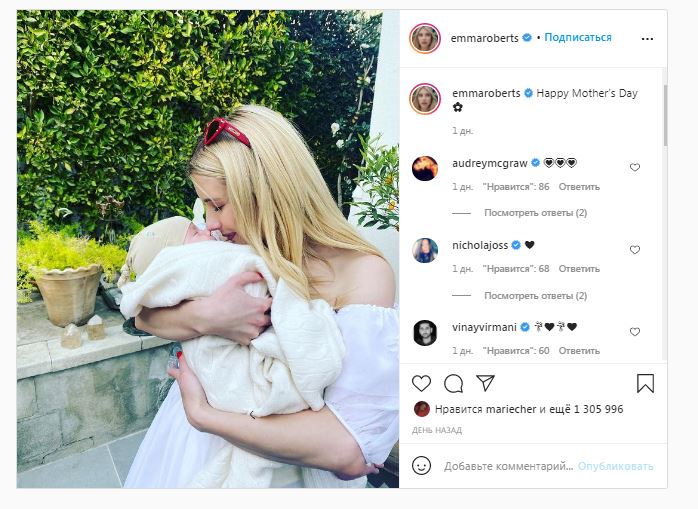Open the three-dot more options menu
This screenshot has width=698, height=509.
pos(647,38)
